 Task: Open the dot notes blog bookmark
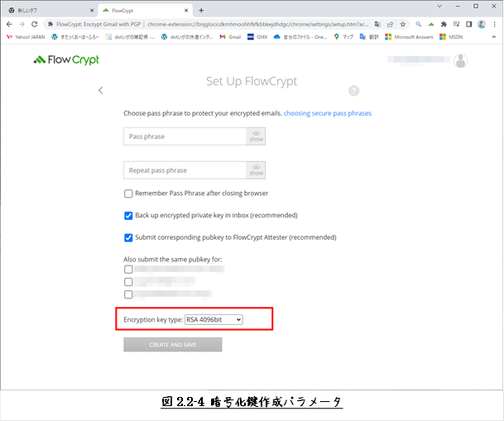tap(130, 37)
